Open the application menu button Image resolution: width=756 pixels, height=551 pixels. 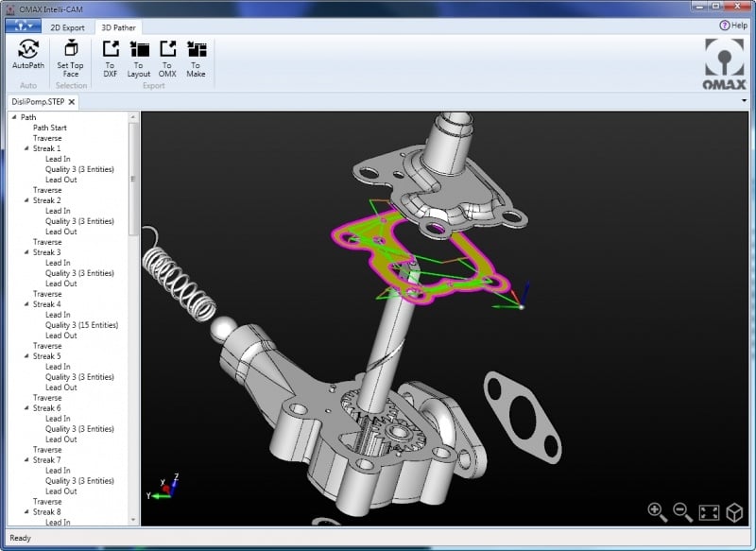[22, 26]
